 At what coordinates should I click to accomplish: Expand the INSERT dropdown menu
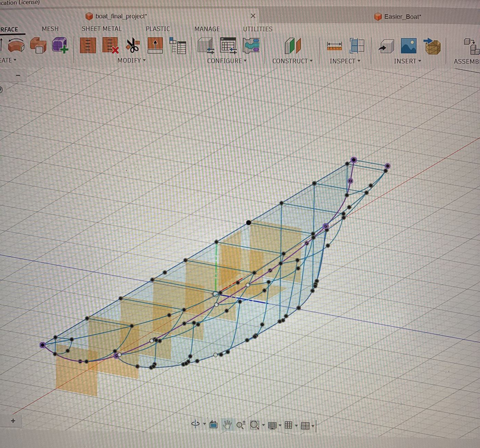pos(407,61)
